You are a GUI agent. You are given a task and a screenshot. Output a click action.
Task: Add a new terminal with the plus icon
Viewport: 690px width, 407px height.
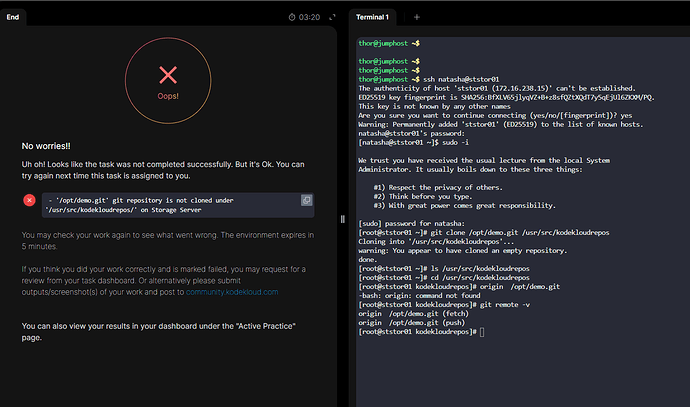417,17
